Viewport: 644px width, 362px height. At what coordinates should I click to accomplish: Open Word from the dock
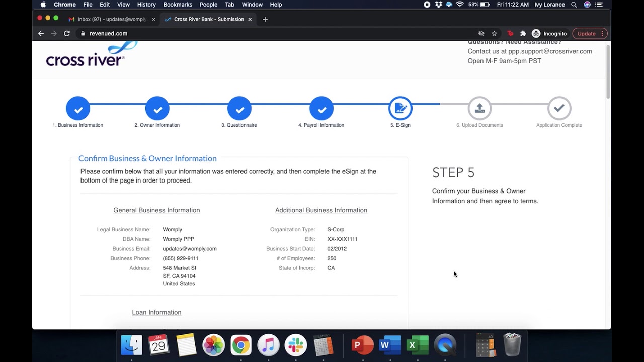[x=390, y=345]
